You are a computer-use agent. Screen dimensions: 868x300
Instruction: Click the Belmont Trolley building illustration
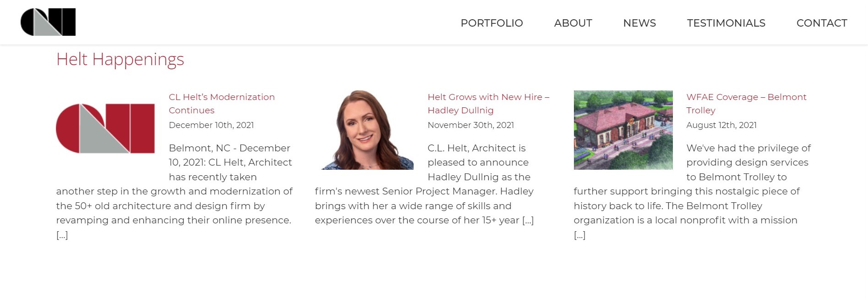click(623, 130)
